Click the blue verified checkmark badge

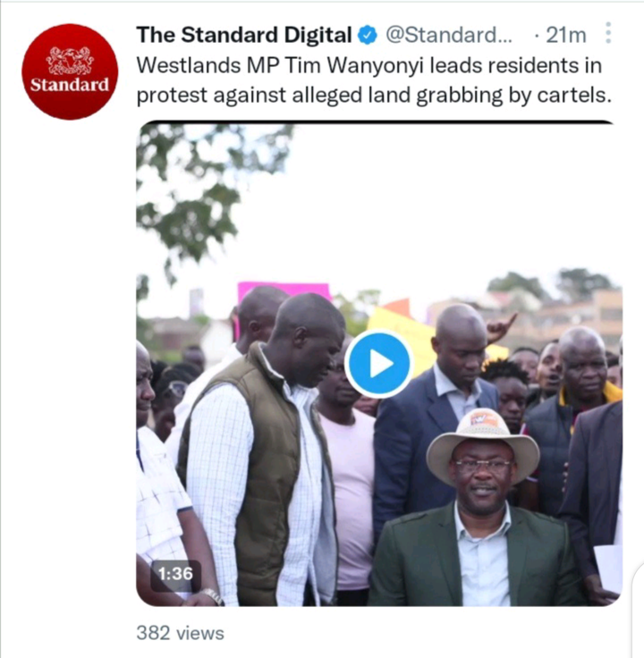[368, 35]
